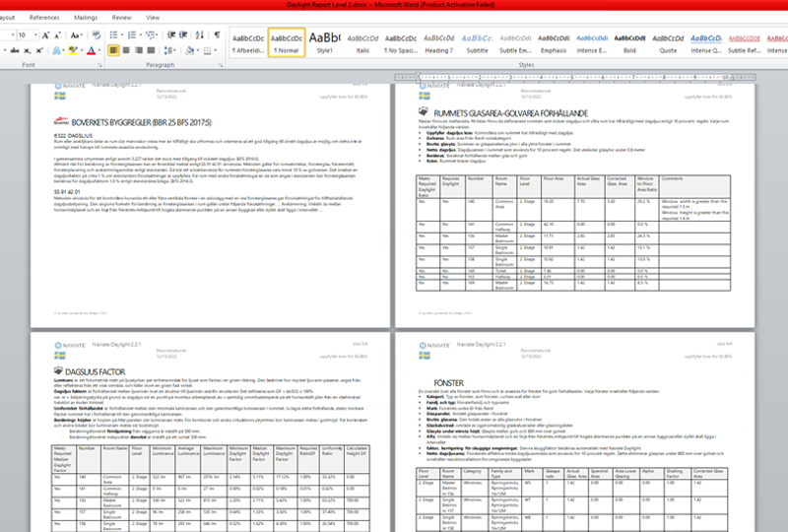Viewport: 788px width, 532px height.
Task: Click the Numbering list icon
Action: 132,35
